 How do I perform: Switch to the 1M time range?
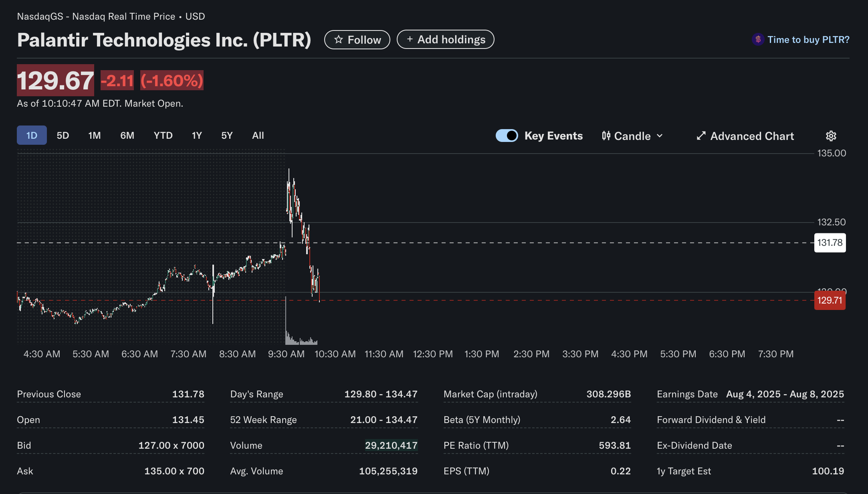click(x=94, y=135)
